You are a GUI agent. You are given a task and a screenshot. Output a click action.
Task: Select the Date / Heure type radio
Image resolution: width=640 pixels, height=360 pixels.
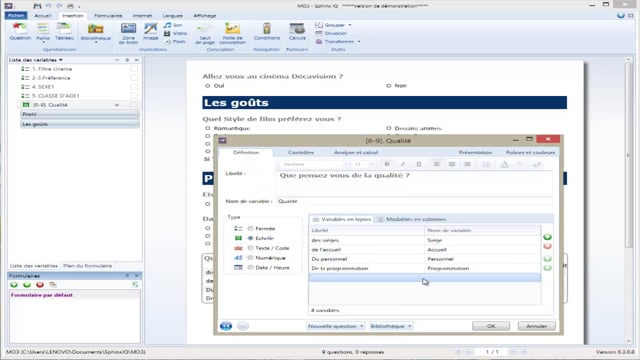click(250, 268)
